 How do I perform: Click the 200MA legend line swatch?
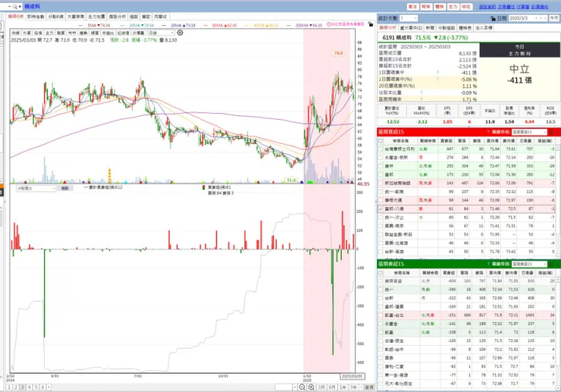288,26
